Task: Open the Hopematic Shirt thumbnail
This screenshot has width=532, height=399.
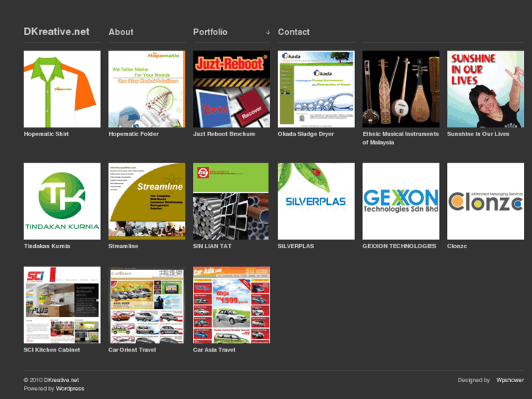Action: tap(62, 89)
